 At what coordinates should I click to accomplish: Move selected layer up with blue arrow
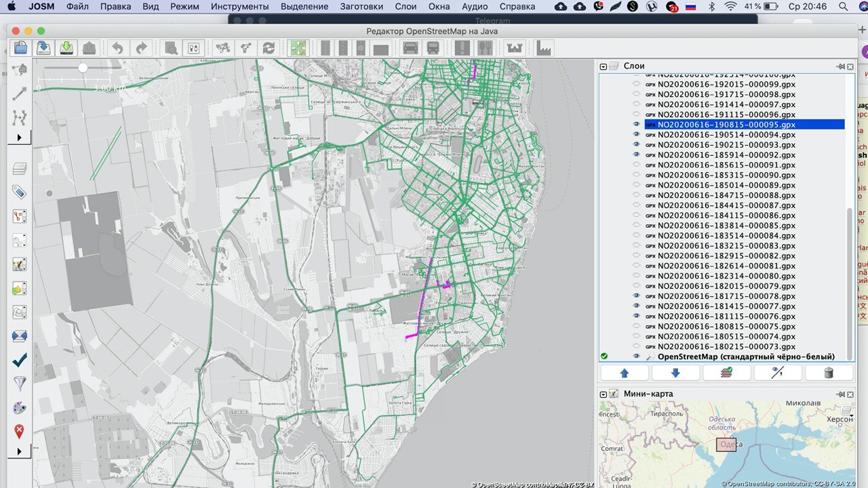[625, 373]
